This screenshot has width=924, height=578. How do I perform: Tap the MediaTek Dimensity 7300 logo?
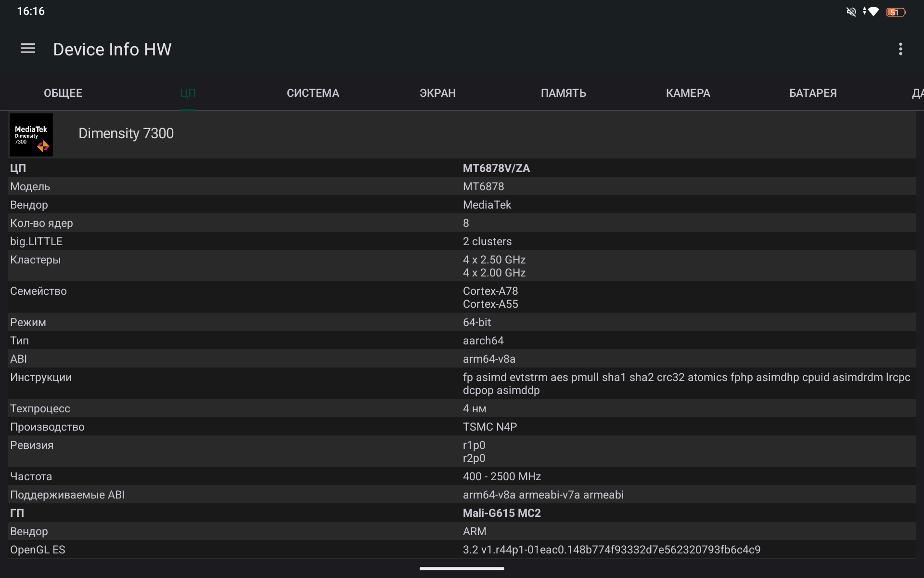[x=31, y=135]
